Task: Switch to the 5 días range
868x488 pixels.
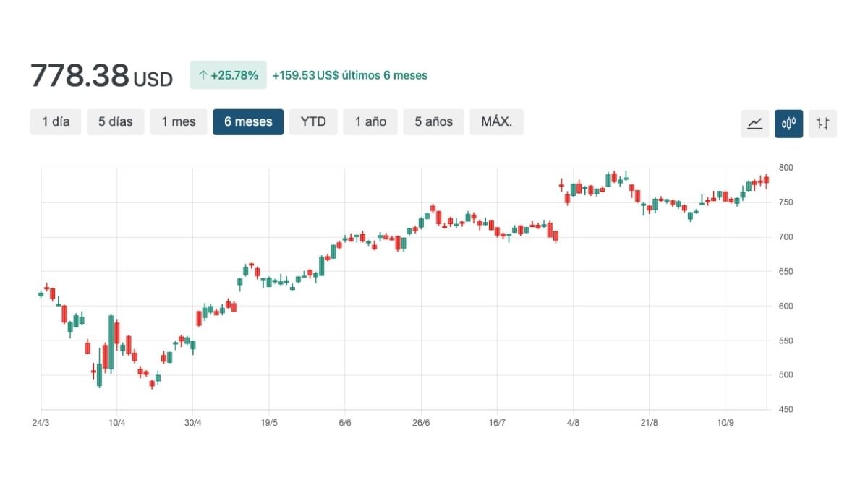Action: coord(116,122)
